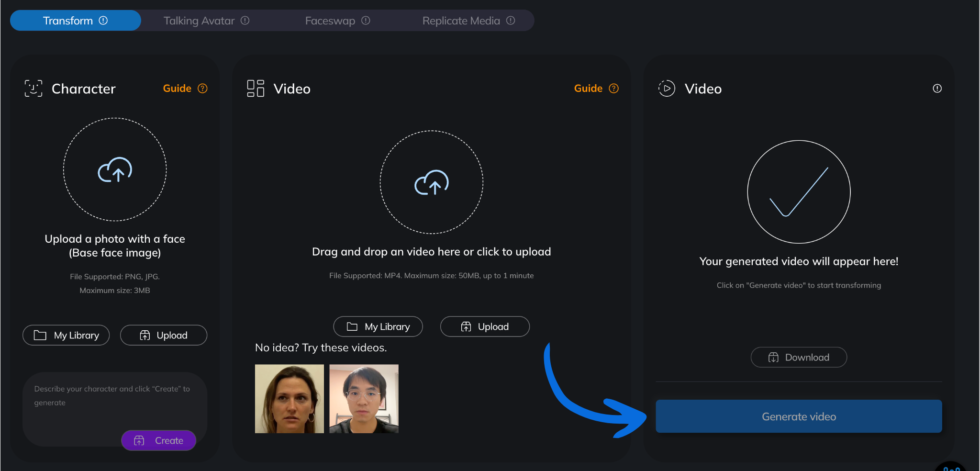Image resolution: width=980 pixels, height=471 pixels.
Task: Click the question mark icon in source Video panel
Action: pos(614,88)
